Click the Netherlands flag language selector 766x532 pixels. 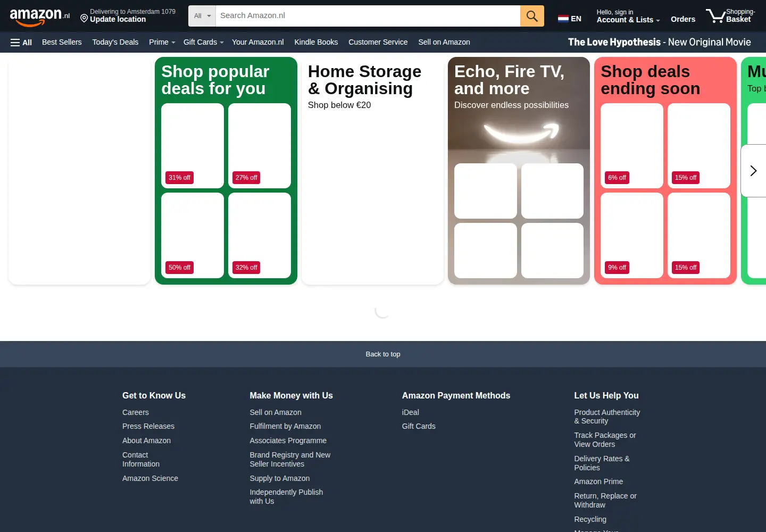click(569, 19)
